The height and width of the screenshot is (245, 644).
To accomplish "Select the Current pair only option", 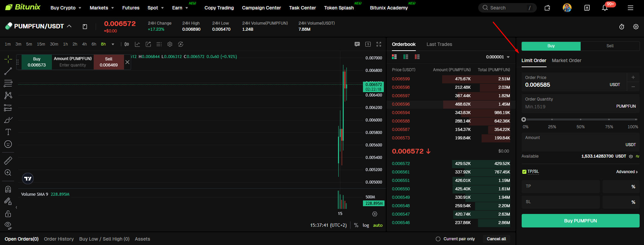I will click(x=455, y=239).
